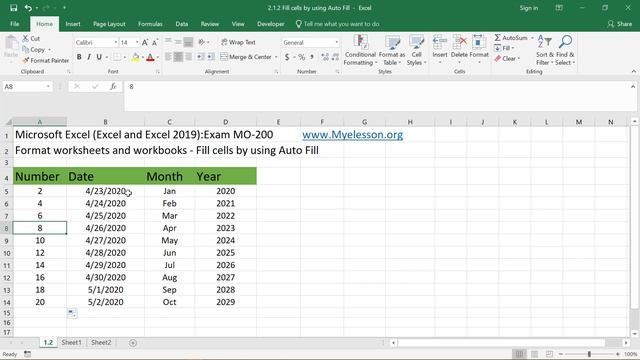Open Format as Table gallery

tap(392, 50)
